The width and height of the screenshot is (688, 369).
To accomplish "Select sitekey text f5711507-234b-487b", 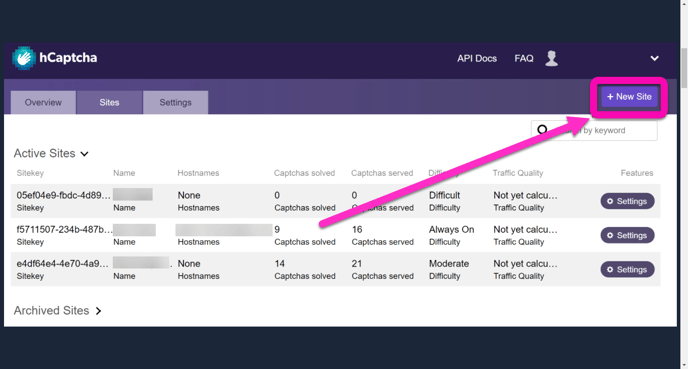I will coord(64,229).
